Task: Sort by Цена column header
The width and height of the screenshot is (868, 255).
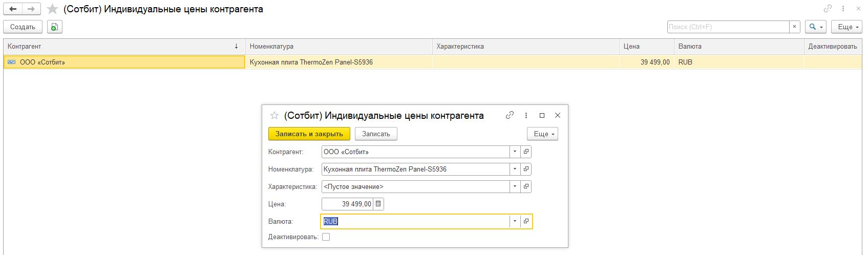Action: [x=647, y=46]
